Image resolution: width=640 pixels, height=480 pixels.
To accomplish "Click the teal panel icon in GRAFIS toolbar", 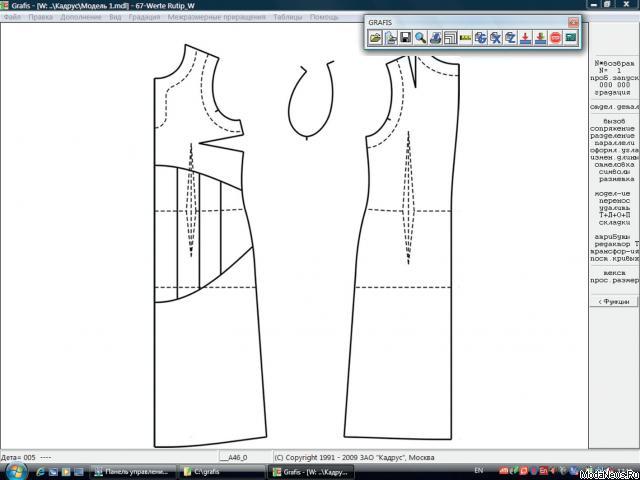I will [x=571, y=38].
